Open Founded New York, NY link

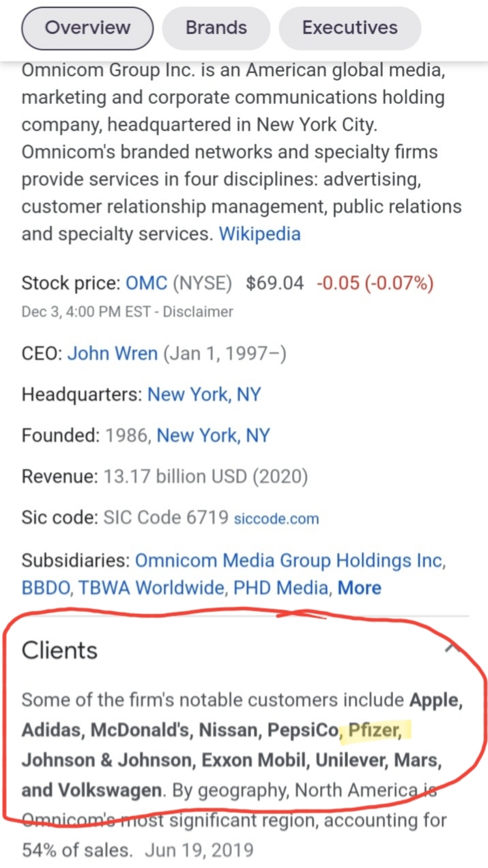213,436
